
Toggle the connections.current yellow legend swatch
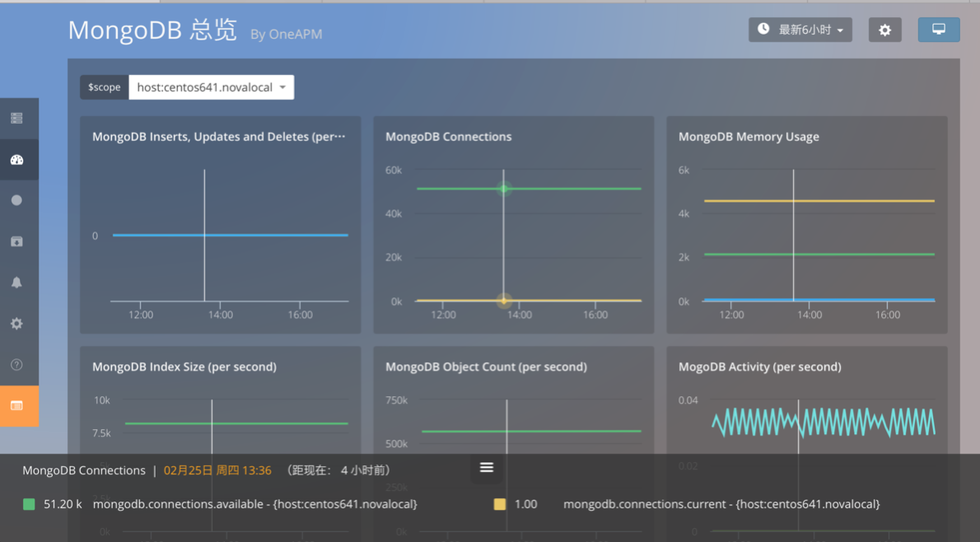(x=499, y=504)
